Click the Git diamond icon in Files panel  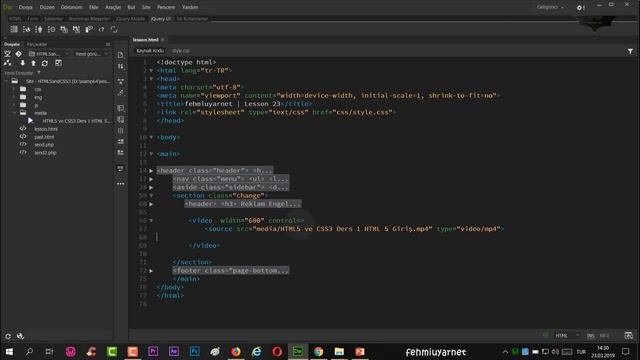click(18, 54)
